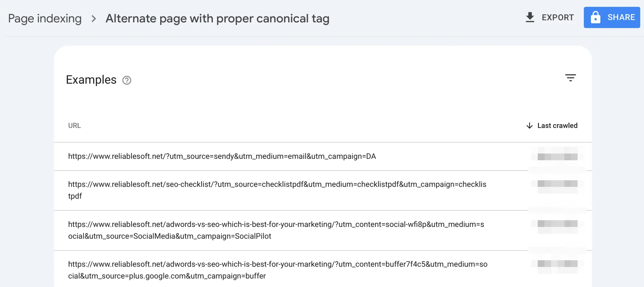Click the Examples section heading
This screenshot has width=644, height=287.
pos(91,80)
